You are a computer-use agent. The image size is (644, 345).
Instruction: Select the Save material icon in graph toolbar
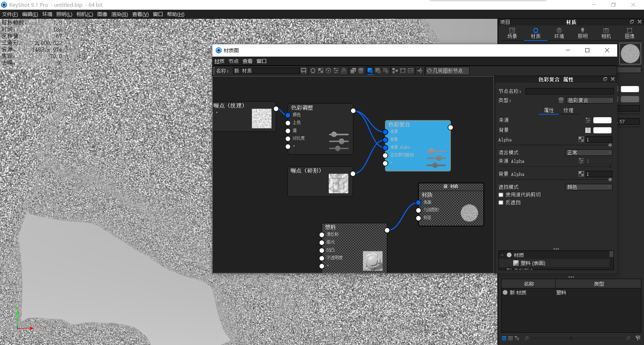tap(304, 71)
